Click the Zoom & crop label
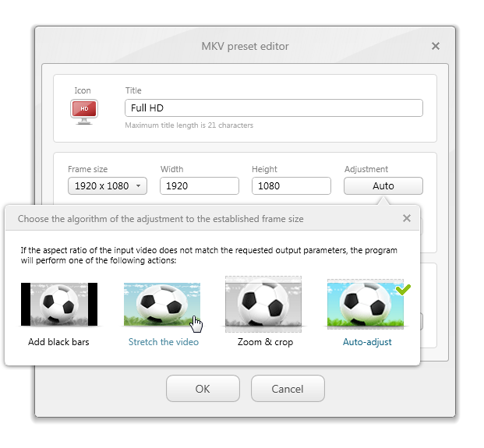Viewport: 484px width, 448px height. click(x=266, y=342)
